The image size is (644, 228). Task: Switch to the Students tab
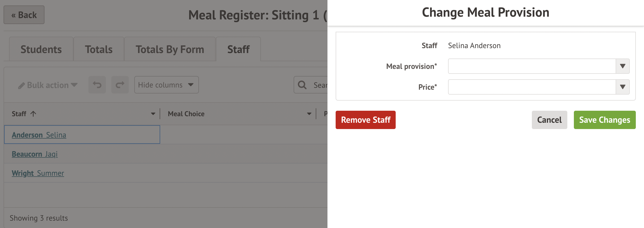41,49
